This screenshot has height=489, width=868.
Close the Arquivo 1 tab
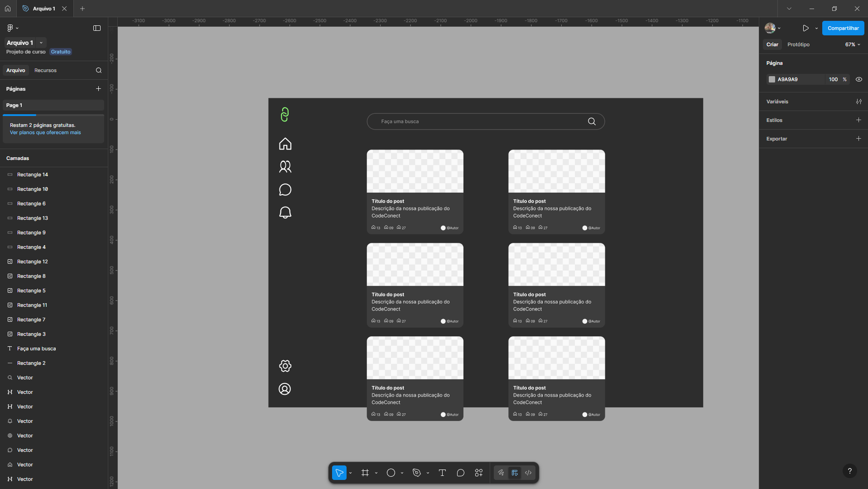coord(64,9)
